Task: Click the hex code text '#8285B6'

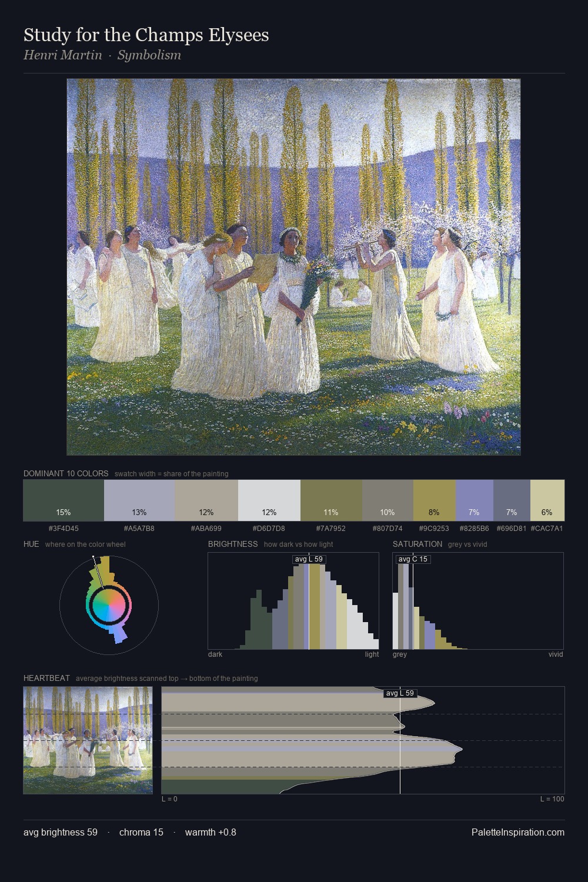Action: (x=474, y=528)
